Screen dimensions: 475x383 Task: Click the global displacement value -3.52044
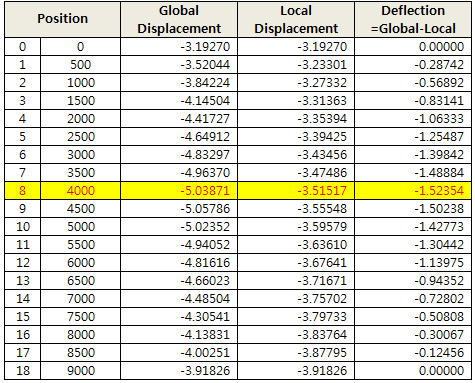tap(179, 65)
